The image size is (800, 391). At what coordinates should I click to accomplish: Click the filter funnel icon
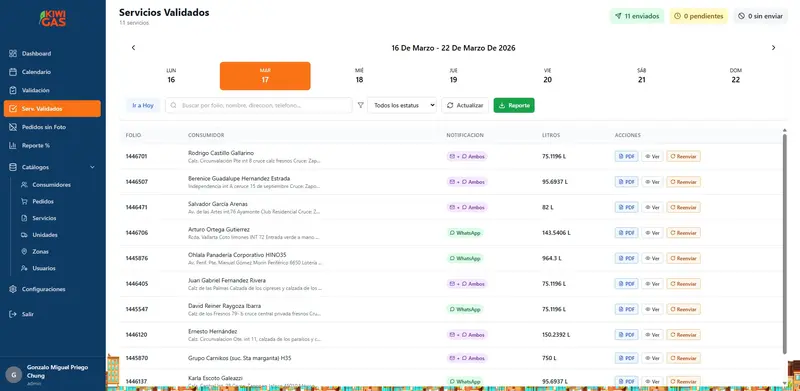pos(361,105)
